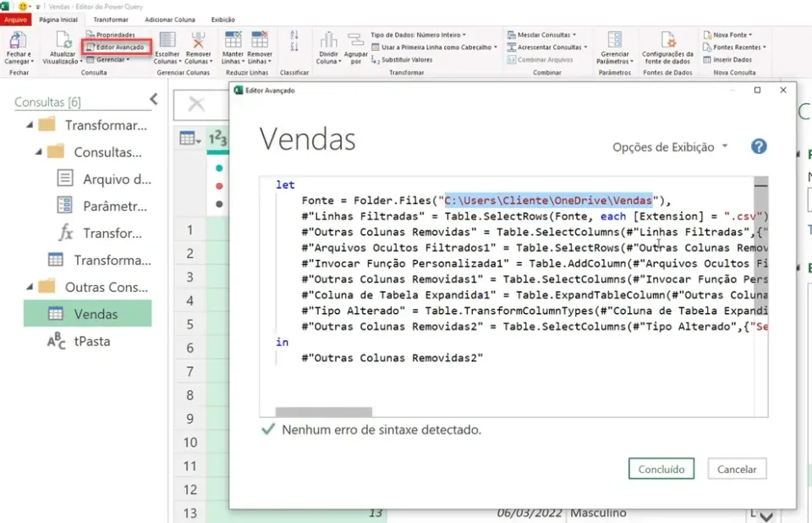
Task: Open the Fontes Recentes dropdown
Action: 734,47
